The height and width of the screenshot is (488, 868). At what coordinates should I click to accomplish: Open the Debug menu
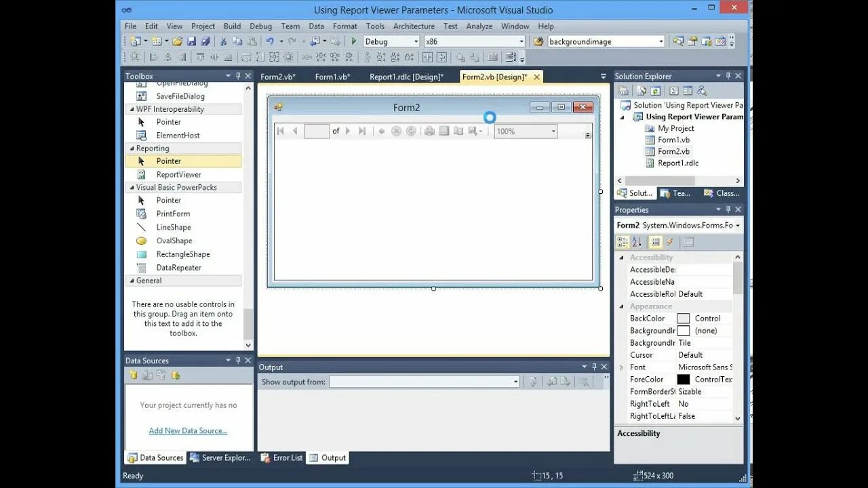tap(260, 26)
